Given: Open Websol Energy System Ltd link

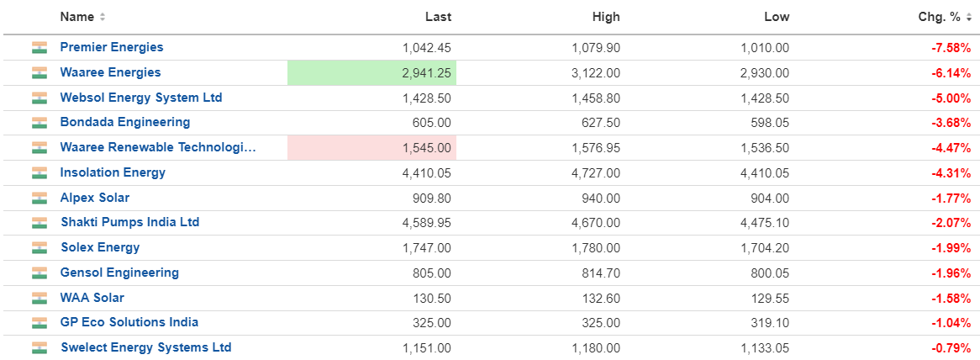Looking at the screenshot, I should tap(141, 98).
